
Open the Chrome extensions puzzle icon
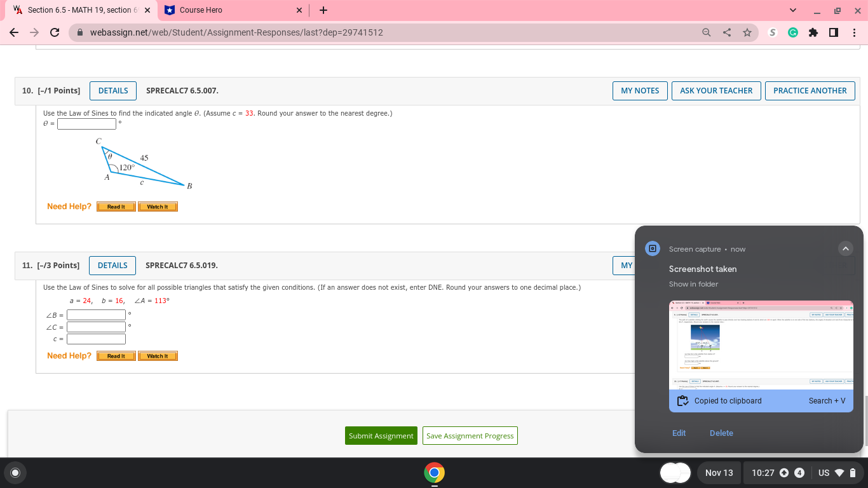click(813, 32)
